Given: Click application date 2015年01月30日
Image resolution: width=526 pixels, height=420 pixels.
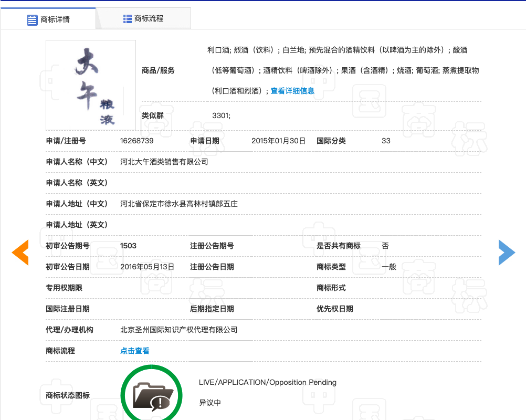Looking at the screenshot, I should coord(278,141).
